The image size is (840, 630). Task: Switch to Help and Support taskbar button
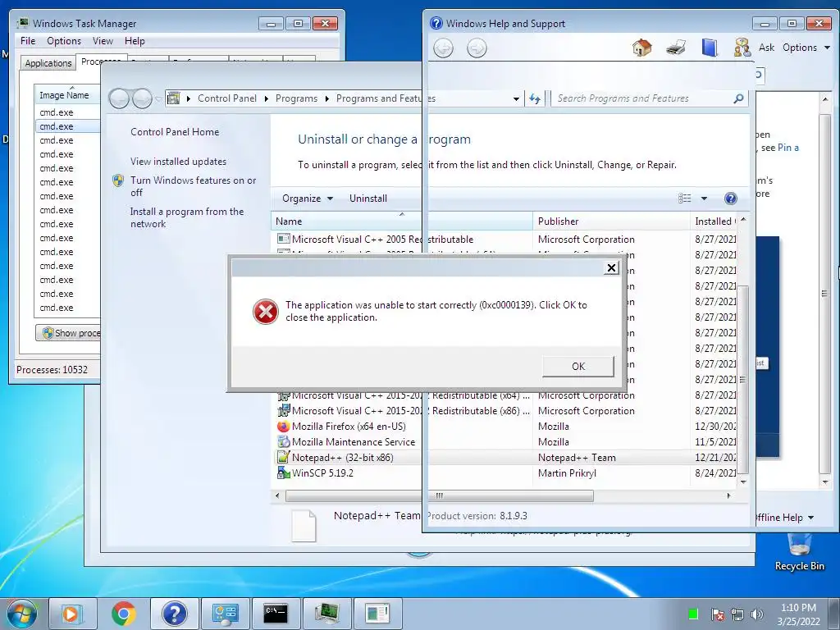pyautogui.click(x=174, y=614)
